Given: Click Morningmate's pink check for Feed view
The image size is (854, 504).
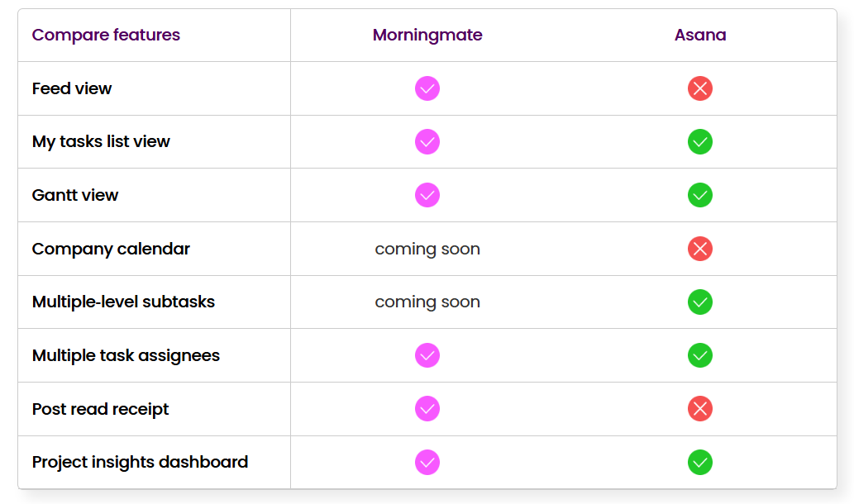Looking at the screenshot, I should click(x=427, y=88).
